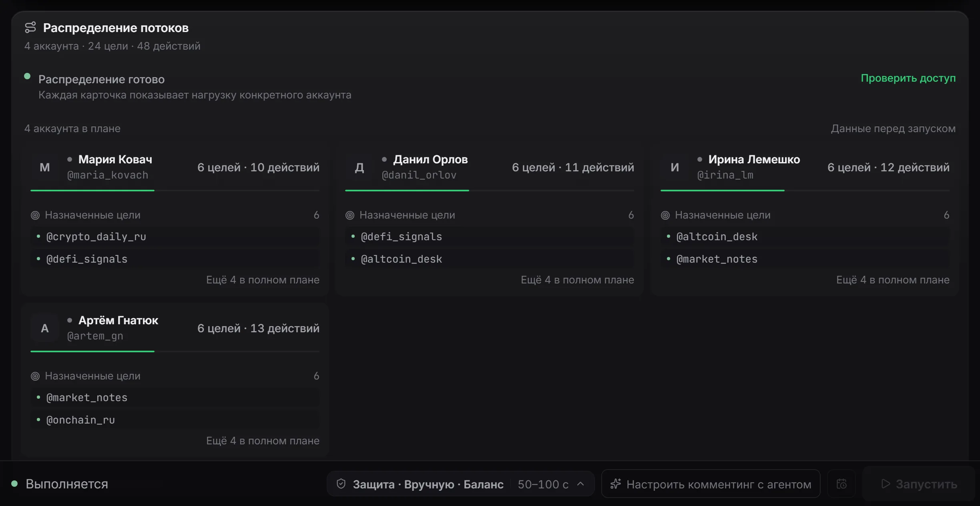The image size is (980, 506).
Task: Click Проверить доступ link
Action: (908, 78)
